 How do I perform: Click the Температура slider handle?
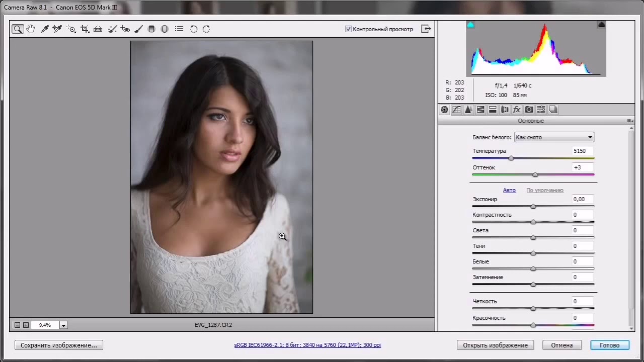point(511,158)
